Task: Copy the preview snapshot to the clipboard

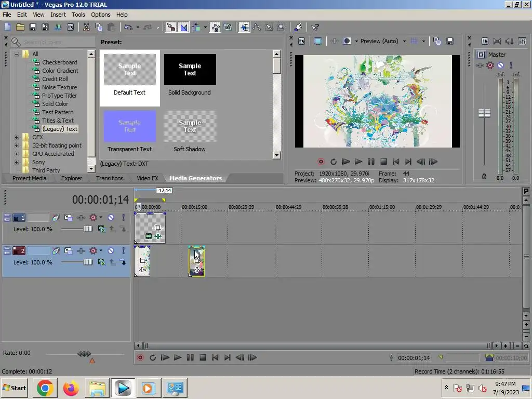Action: pyautogui.click(x=437, y=41)
